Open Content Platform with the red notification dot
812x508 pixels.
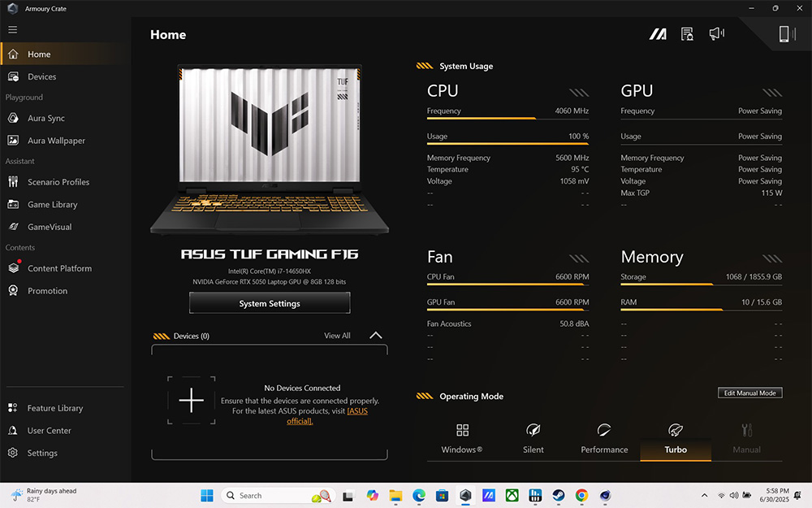coord(65,268)
